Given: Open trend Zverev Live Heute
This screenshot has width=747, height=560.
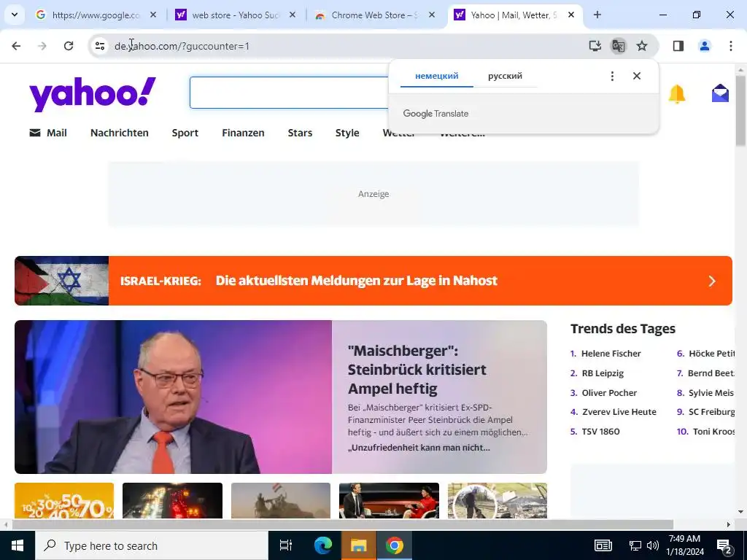Looking at the screenshot, I should click(x=619, y=412).
